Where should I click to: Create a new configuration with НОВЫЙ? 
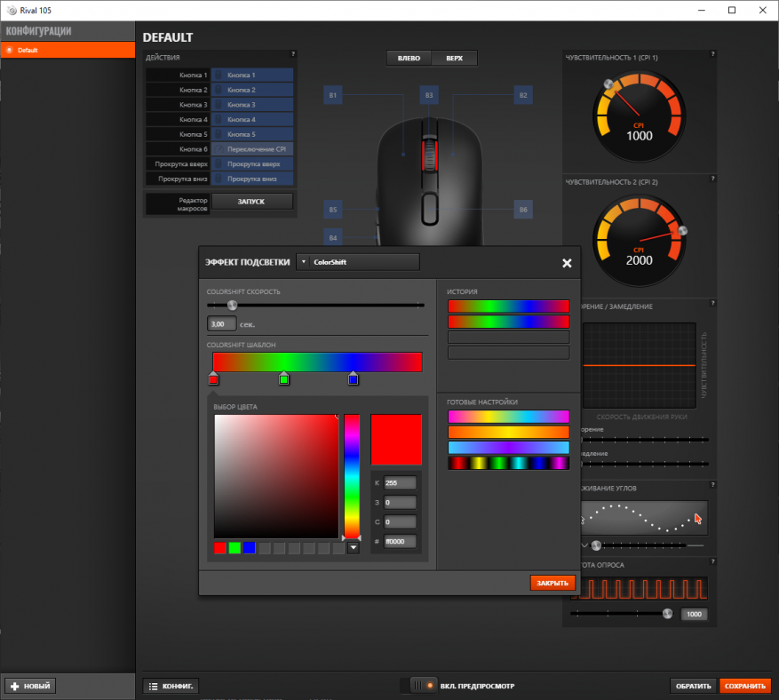click(30, 686)
